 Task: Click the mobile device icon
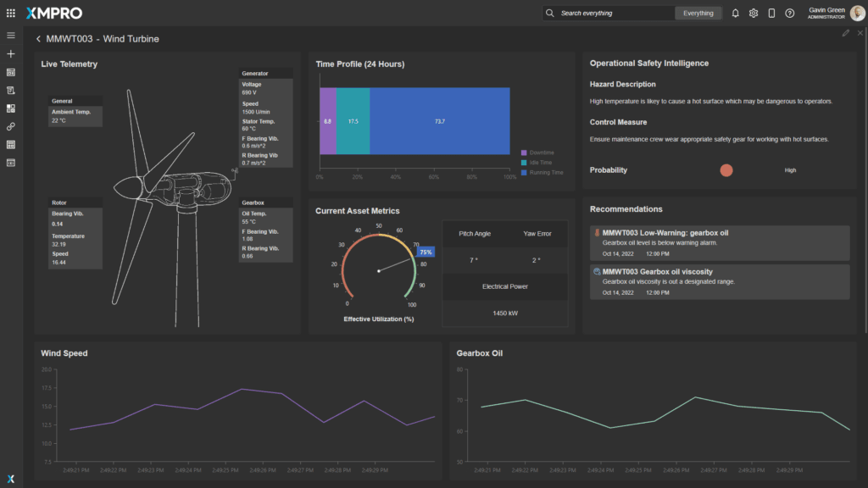click(771, 14)
